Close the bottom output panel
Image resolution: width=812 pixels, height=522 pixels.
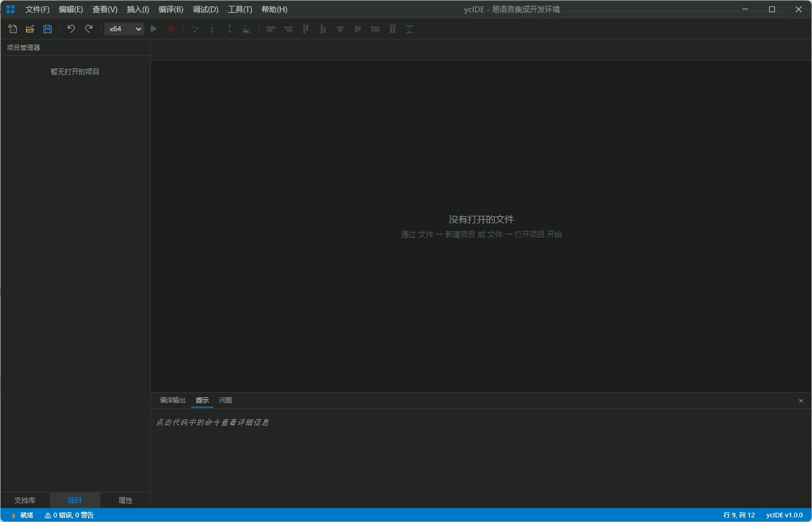(x=801, y=401)
